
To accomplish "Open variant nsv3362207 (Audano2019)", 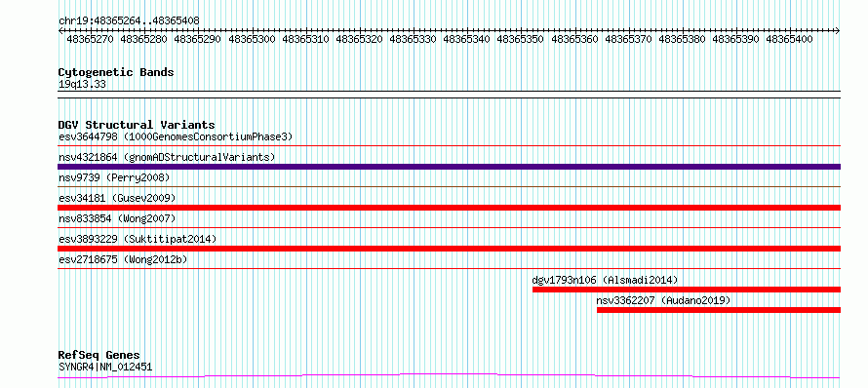I will pyautogui.click(x=663, y=300).
